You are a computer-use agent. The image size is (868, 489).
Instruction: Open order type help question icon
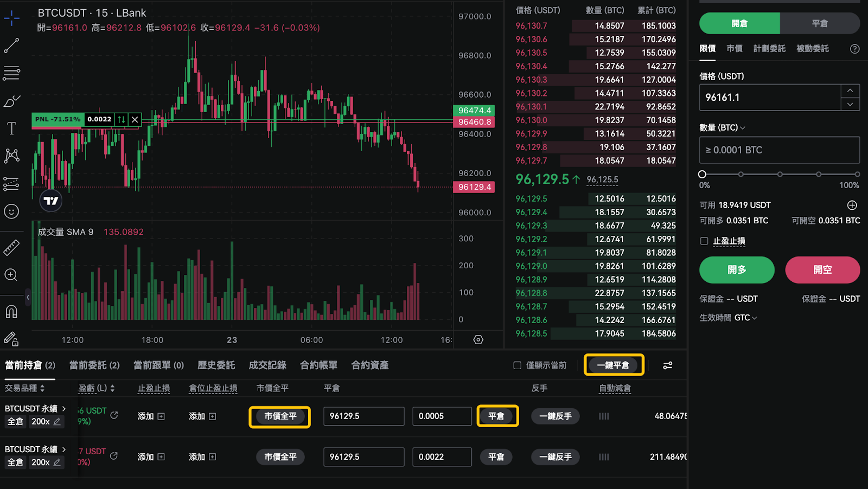[854, 49]
